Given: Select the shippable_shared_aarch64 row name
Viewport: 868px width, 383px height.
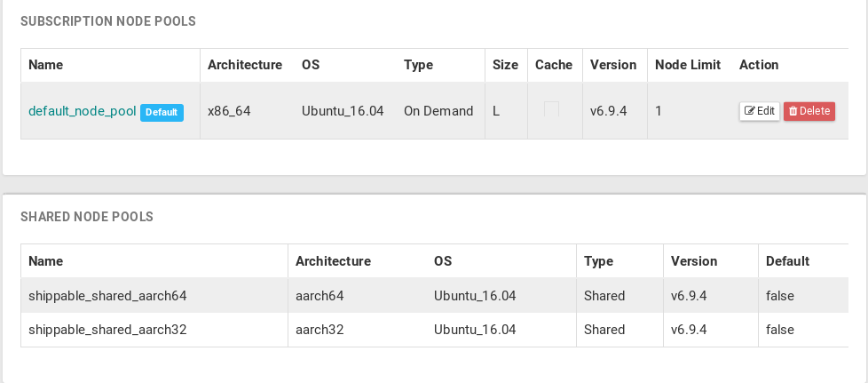Looking at the screenshot, I should [x=107, y=295].
